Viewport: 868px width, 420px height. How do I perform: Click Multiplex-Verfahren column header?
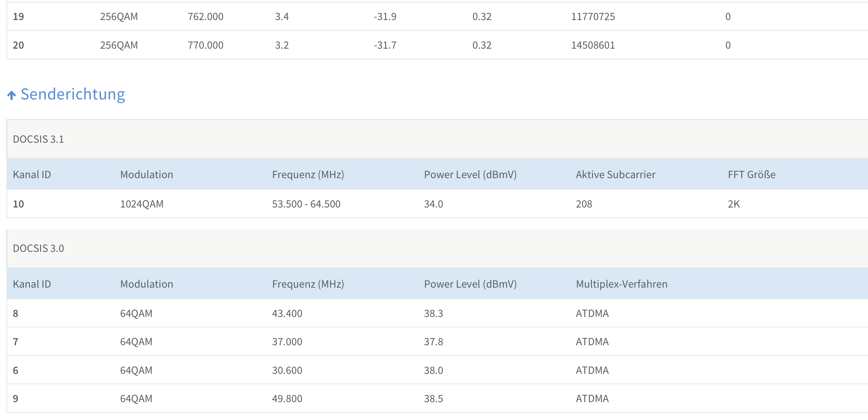point(621,284)
